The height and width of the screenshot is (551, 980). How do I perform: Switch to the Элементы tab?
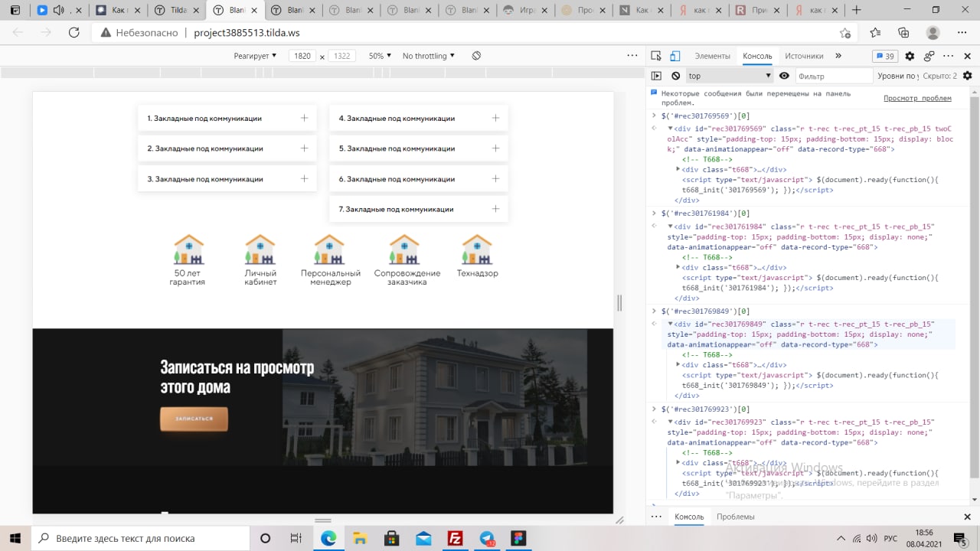[x=712, y=56]
